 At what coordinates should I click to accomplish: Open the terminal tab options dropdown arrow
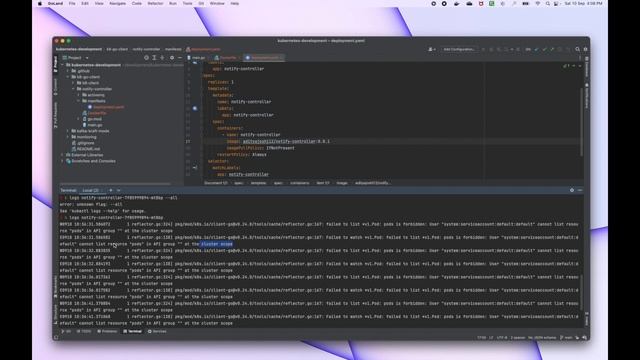point(118,190)
